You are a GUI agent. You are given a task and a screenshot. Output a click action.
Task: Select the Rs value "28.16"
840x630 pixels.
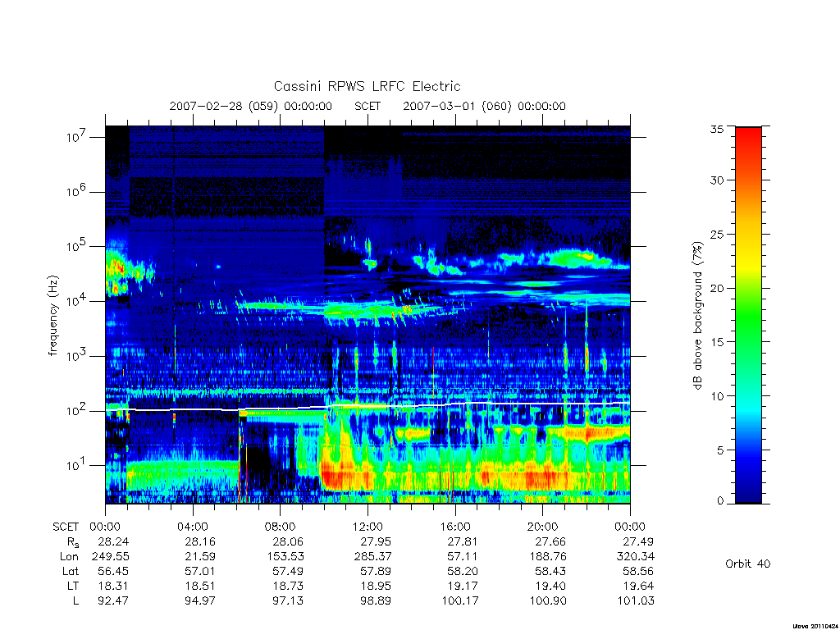click(200, 541)
